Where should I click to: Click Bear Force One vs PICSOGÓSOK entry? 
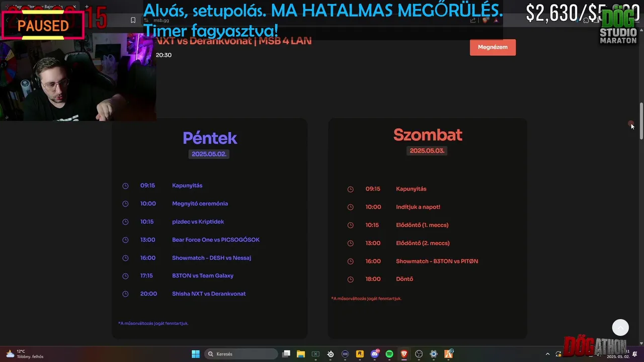click(216, 240)
